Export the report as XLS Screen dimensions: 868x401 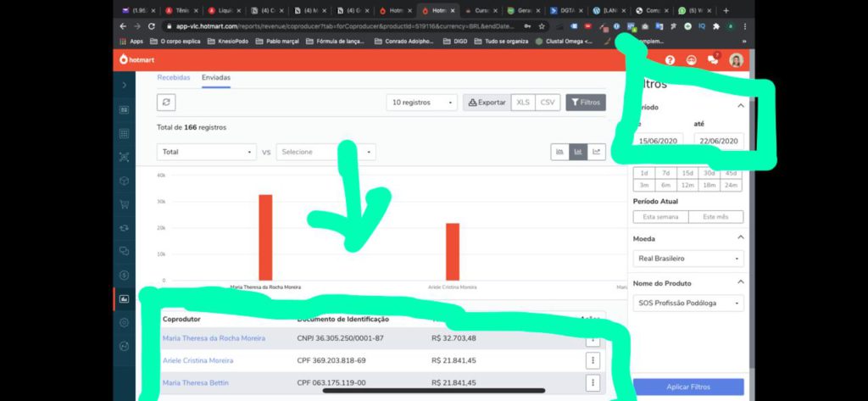coord(523,103)
